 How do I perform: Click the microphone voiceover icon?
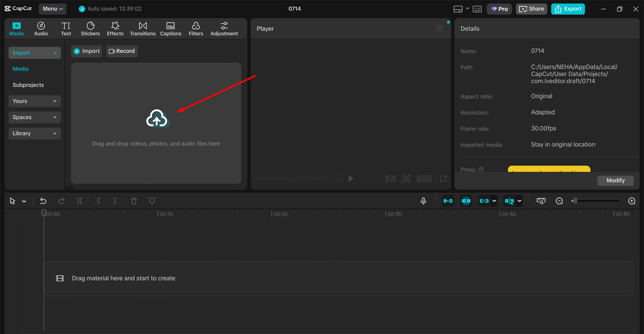423,201
